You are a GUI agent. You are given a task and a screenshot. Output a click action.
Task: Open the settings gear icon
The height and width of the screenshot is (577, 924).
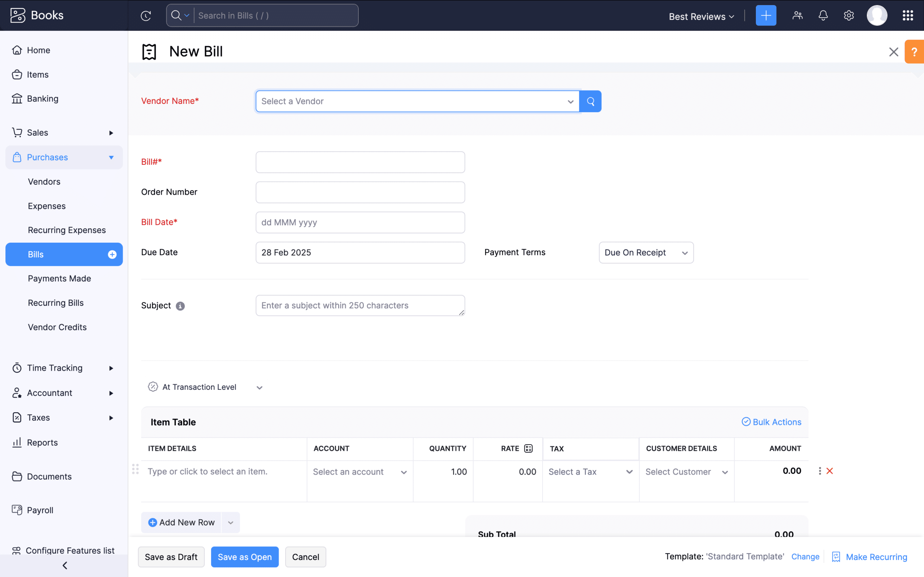click(849, 16)
